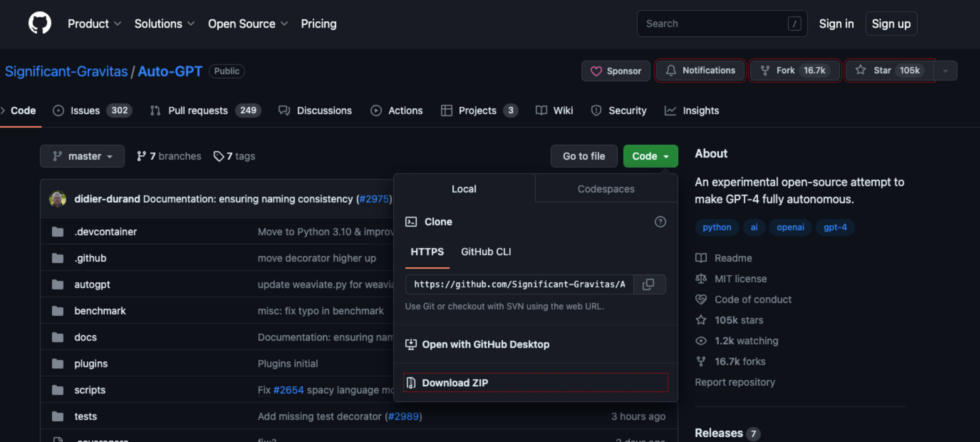Open the Issues tab
This screenshot has width=980, height=442.
[x=93, y=110]
